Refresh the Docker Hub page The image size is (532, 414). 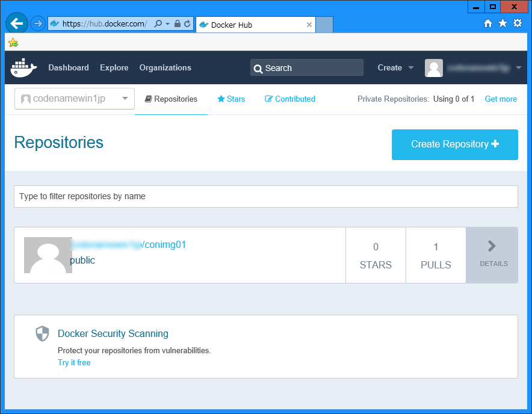(187, 23)
